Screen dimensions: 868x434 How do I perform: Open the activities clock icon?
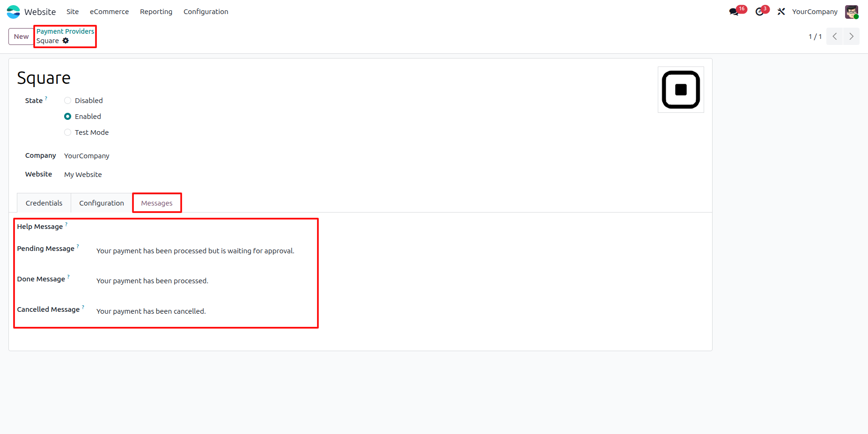tap(759, 12)
